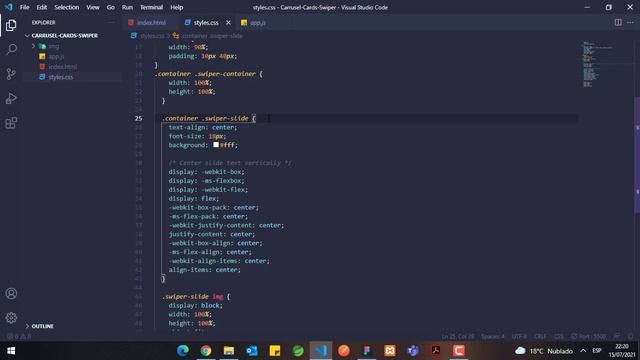This screenshot has height=360, width=640.
Task: Open the View menu
Action: tap(93, 7)
